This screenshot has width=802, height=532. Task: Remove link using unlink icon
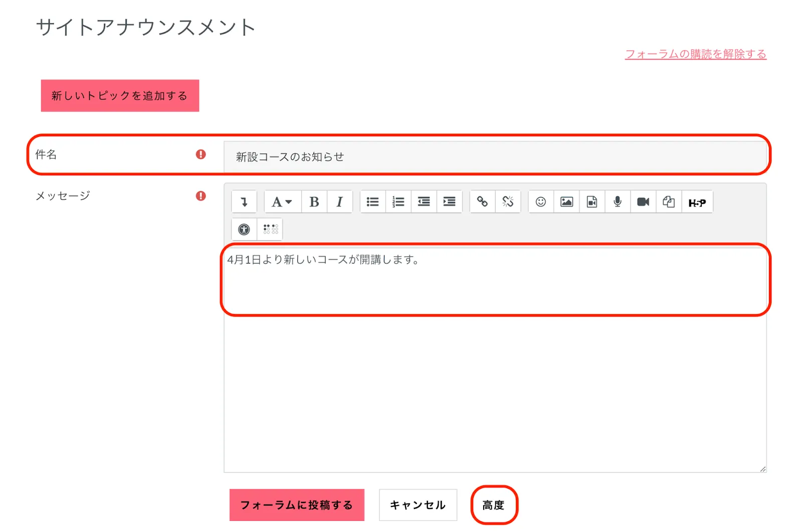508,202
